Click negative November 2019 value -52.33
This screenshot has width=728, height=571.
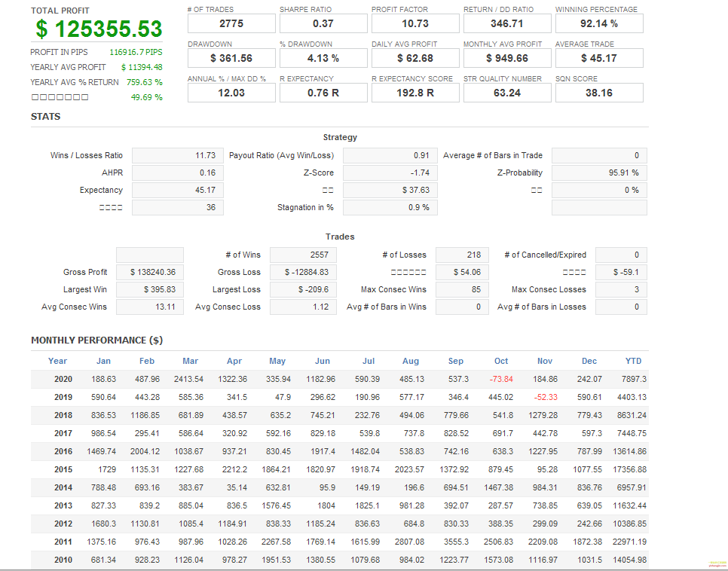click(546, 398)
